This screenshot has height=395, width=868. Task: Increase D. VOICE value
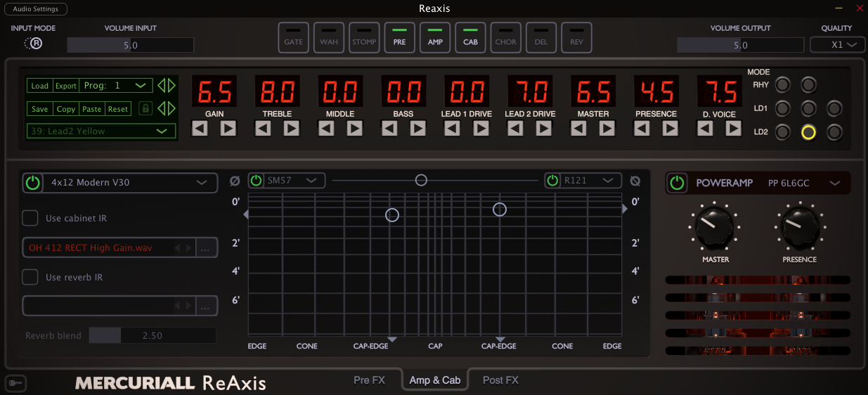[734, 129]
